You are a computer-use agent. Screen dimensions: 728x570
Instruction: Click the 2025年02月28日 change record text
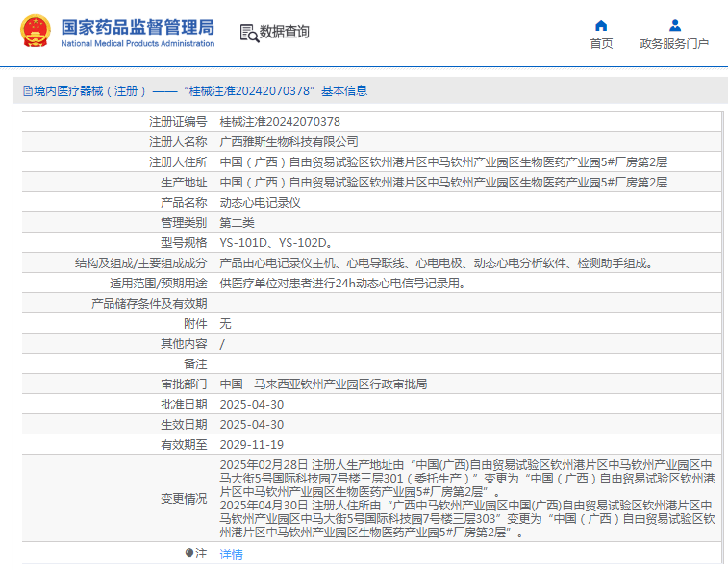click(466, 479)
